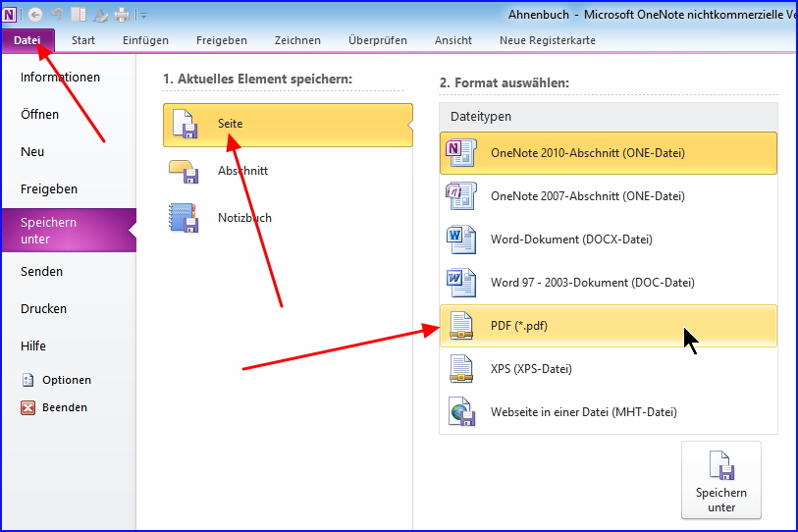Select Speichern unter in the backstage menu
This screenshot has width=798, height=532.
tap(70, 230)
